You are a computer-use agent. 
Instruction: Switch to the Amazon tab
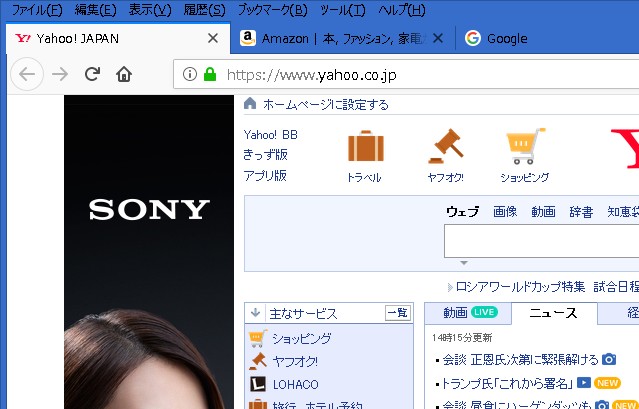343,38
